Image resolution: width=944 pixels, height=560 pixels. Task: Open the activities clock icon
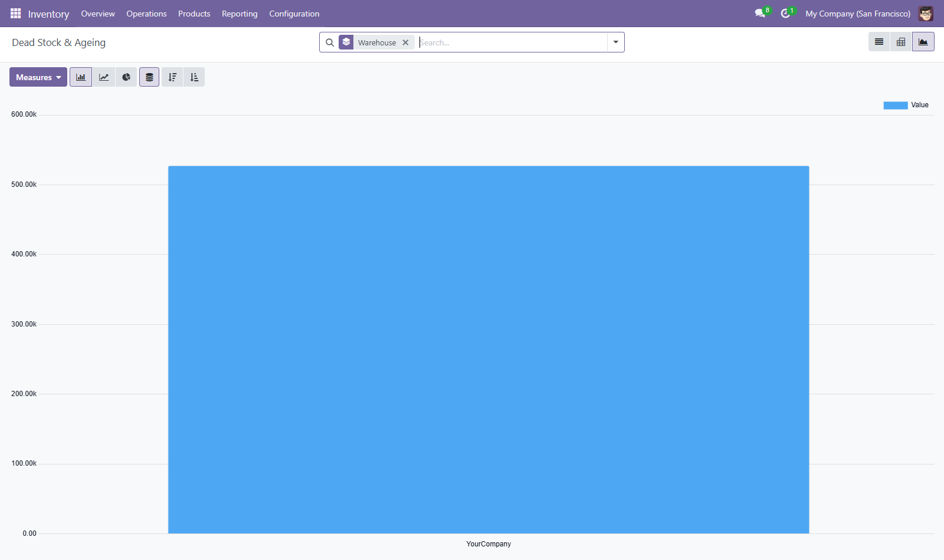[x=785, y=14]
